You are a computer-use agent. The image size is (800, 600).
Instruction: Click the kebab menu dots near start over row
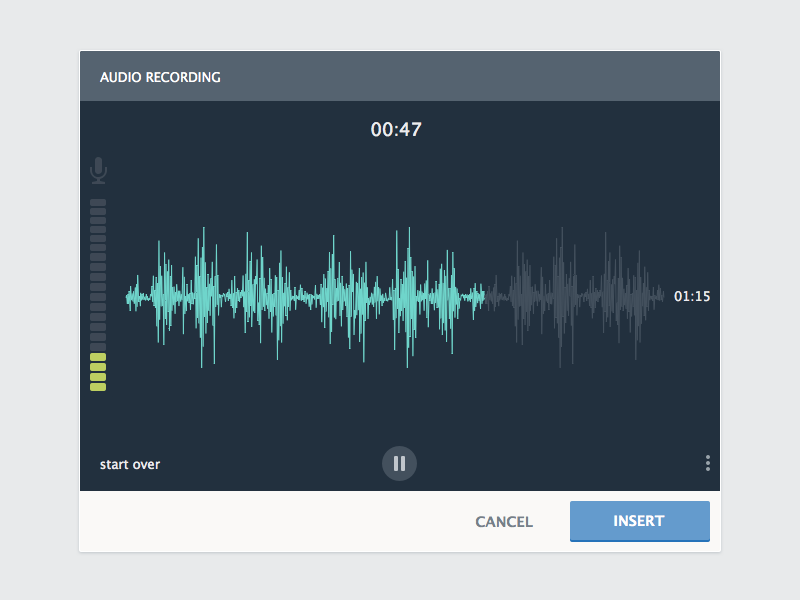tap(707, 463)
